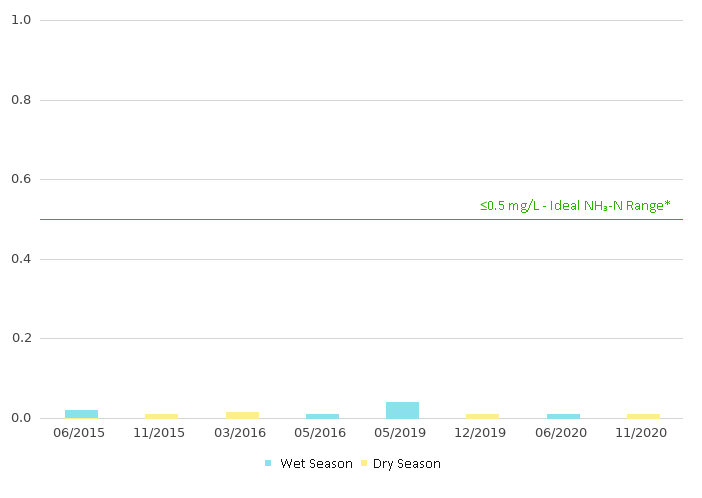
Task: Click the 11/2020 x-axis label
Action: (x=643, y=433)
